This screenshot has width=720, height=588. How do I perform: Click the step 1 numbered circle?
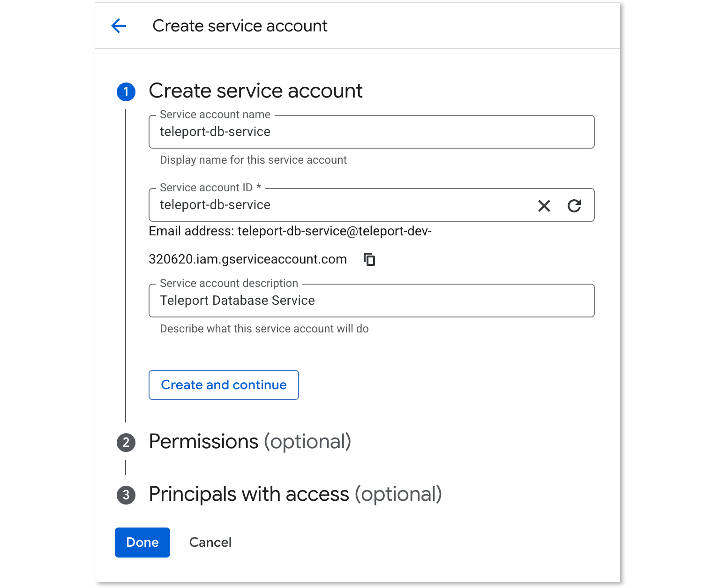coord(126,92)
